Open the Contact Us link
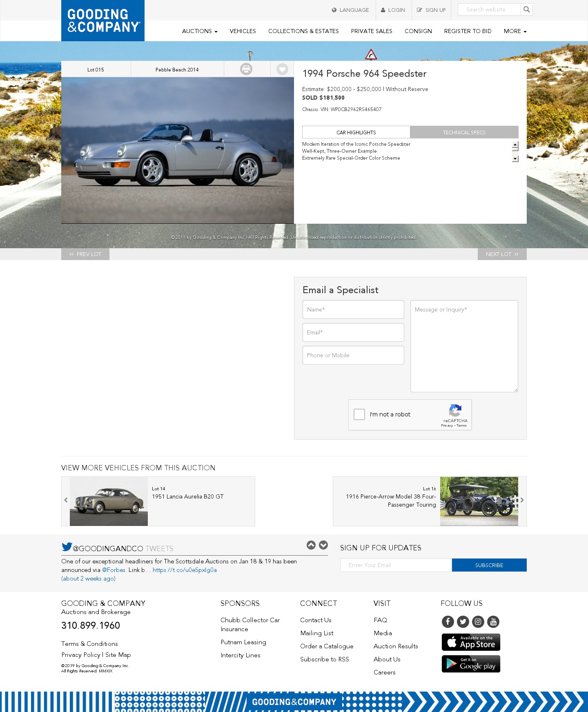Viewport: 588px width, 712px height. [316, 620]
